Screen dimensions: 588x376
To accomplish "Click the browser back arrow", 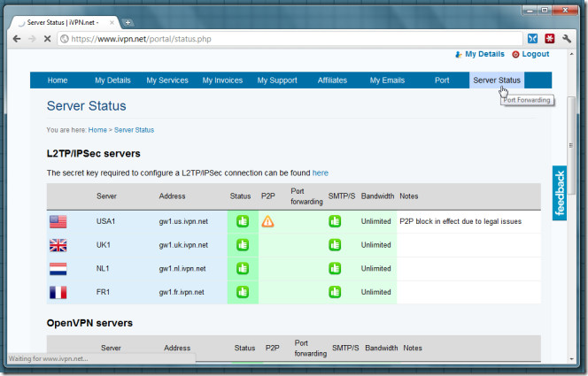I will tap(17, 39).
